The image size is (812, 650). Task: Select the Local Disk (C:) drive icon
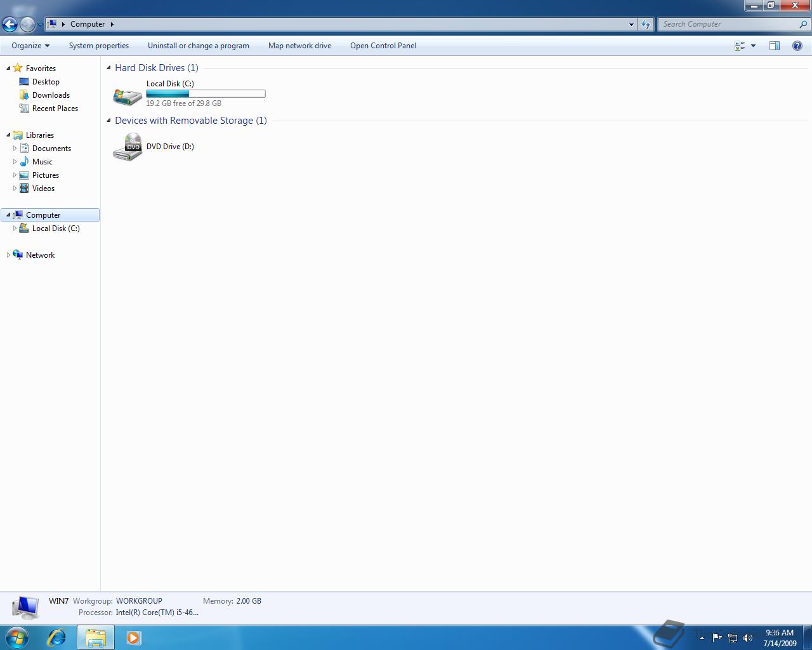(x=128, y=96)
